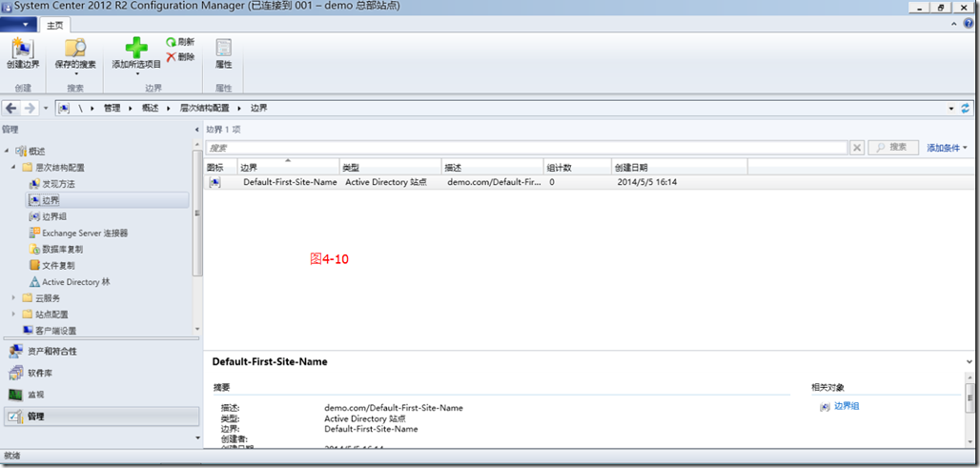Open the navigation history dropdown arrow
Screen dimensions: 980x468
46,109
